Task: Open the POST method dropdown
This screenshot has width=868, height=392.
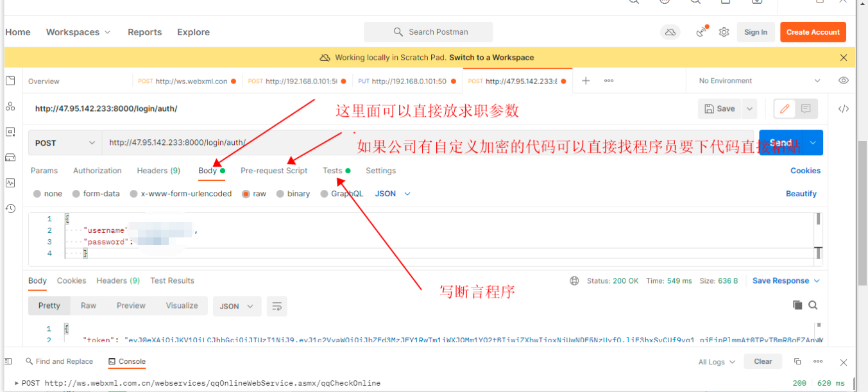Action: pyautogui.click(x=65, y=143)
